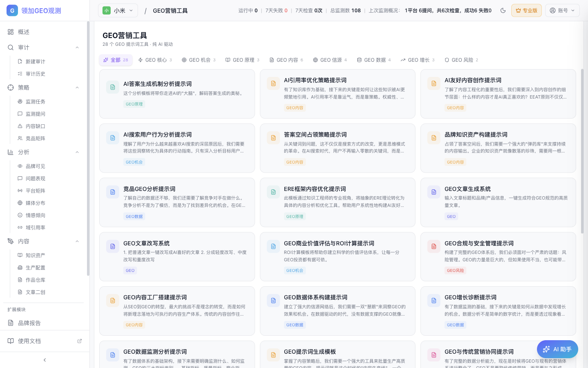The height and width of the screenshot is (368, 588).
Task: Switch to GEO 内容 tab
Action: pos(286,60)
